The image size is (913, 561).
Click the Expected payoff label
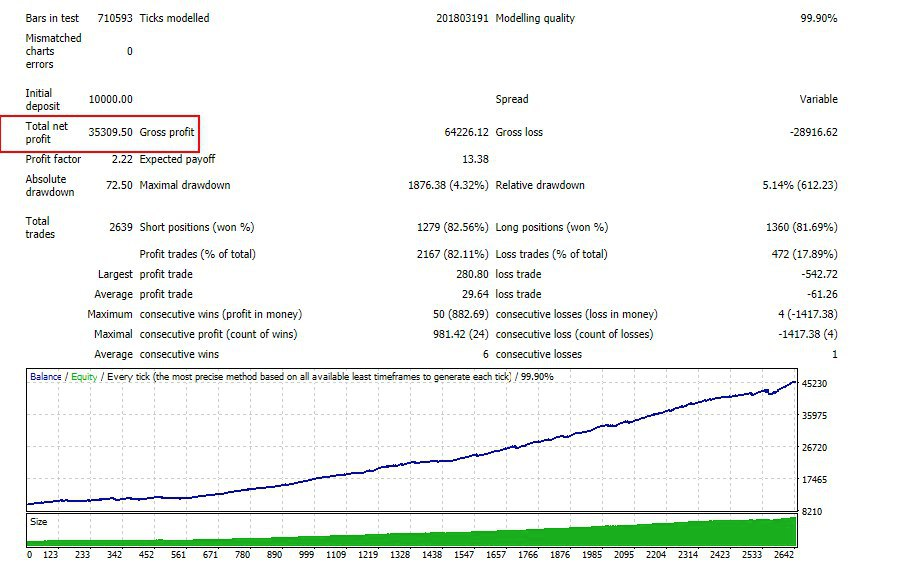(178, 159)
